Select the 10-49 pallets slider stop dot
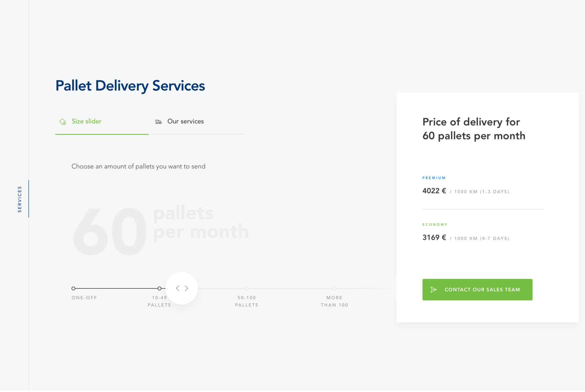585x392 pixels. [x=160, y=288]
